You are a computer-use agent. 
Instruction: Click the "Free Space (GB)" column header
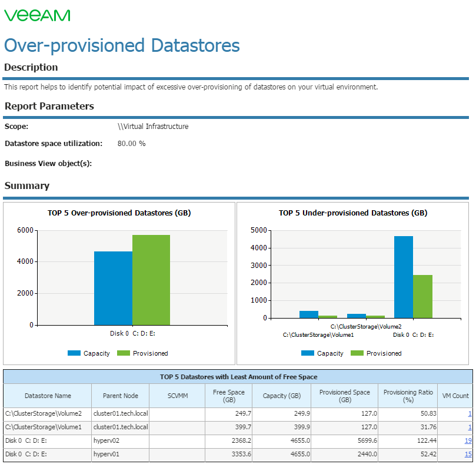tap(229, 396)
